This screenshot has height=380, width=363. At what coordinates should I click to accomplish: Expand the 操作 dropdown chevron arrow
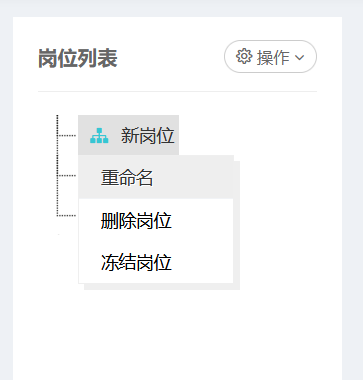coord(300,57)
